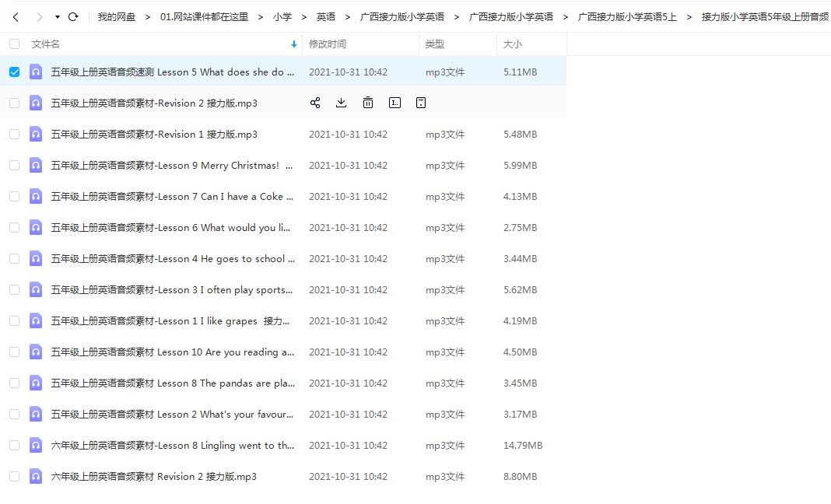Delete the 五年级 Revision 2 file

tap(368, 103)
